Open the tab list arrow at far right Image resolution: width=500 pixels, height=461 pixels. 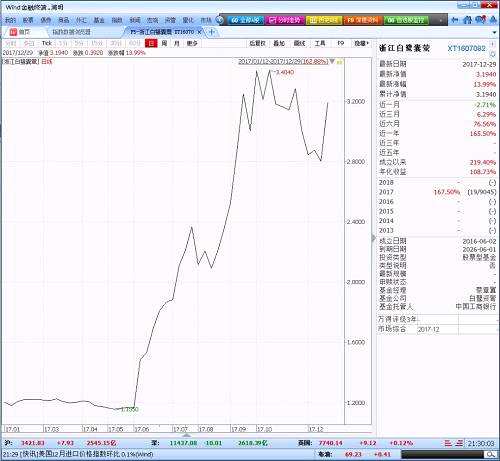[494, 32]
